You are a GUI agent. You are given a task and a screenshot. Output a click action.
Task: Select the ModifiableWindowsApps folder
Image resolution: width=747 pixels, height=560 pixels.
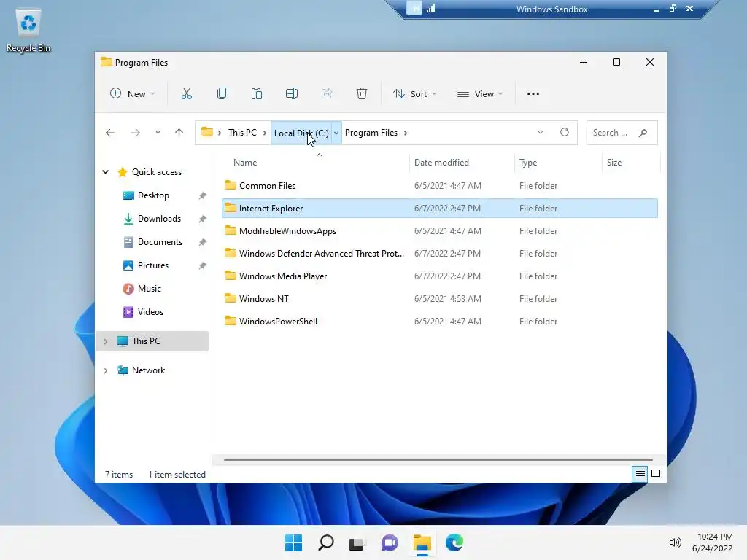pyautogui.click(x=440, y=231)
